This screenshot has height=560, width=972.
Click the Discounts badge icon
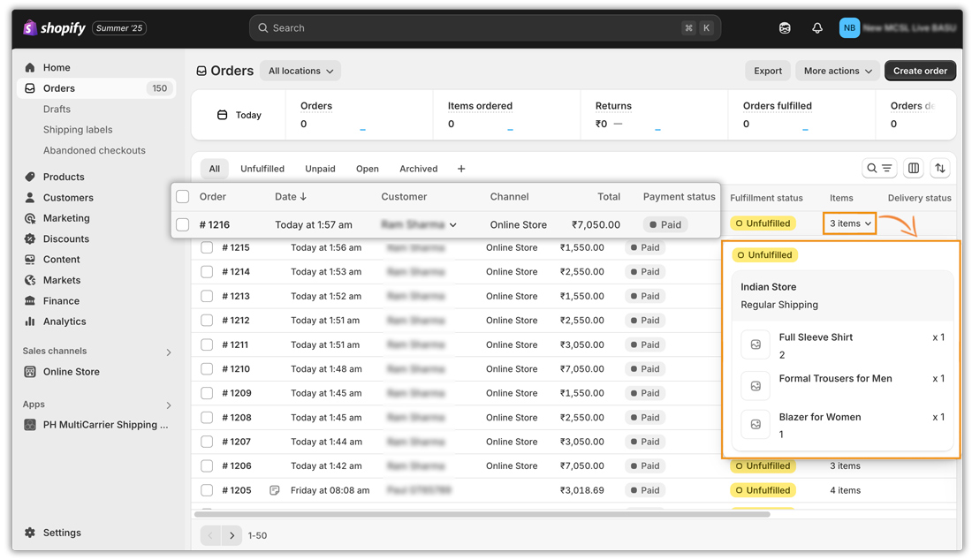30,238
